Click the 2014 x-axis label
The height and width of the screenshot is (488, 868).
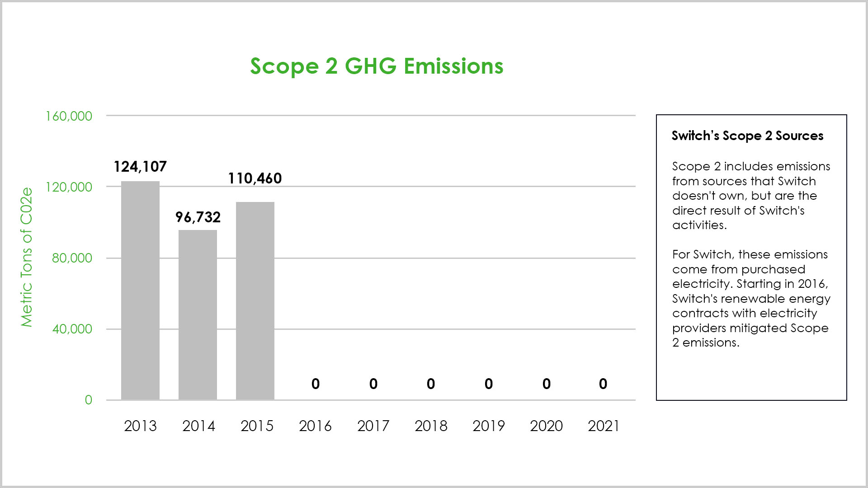coord(198,426)
